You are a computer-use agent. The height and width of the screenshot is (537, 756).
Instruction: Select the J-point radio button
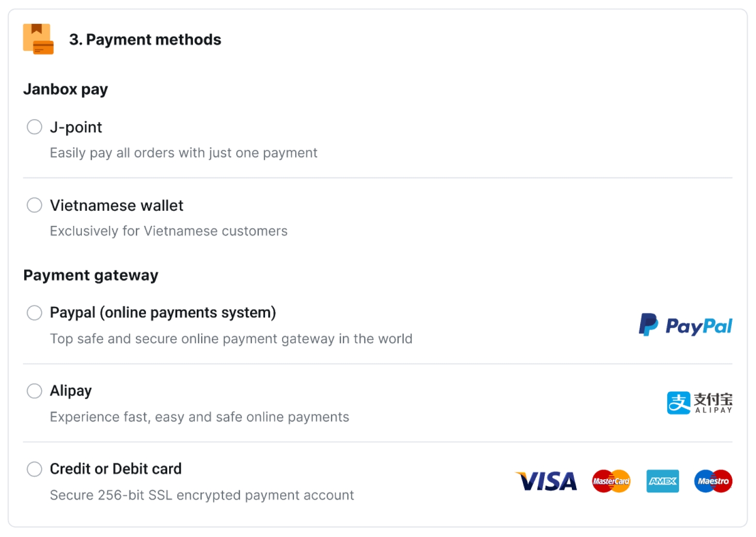tap(34, 127)
